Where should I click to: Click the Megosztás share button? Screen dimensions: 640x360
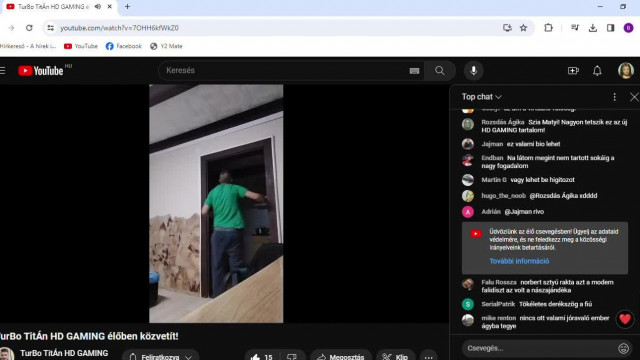click(341, 357)
